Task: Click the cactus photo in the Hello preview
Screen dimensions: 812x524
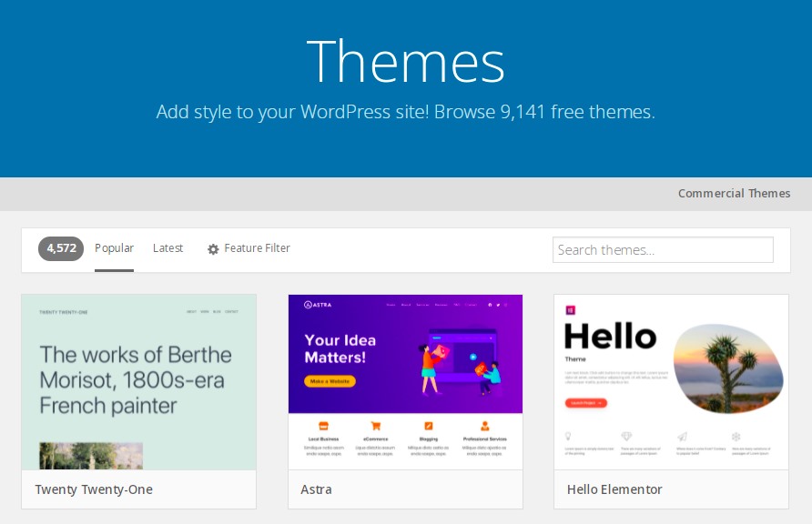Action: point(728,368)
